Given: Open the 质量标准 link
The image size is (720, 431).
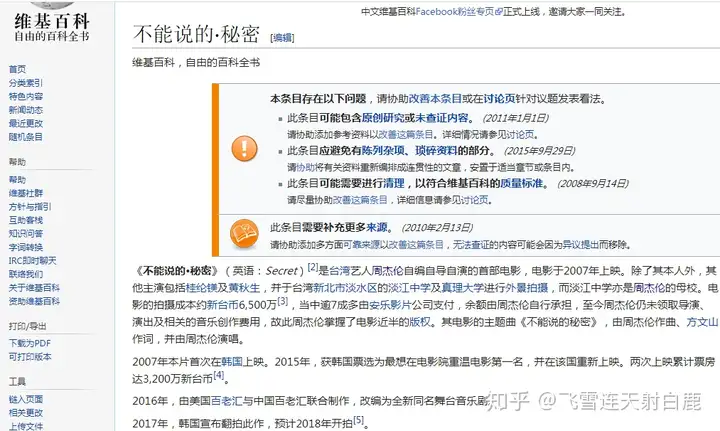Looking at the screenshot, I should tap(521, 183).
